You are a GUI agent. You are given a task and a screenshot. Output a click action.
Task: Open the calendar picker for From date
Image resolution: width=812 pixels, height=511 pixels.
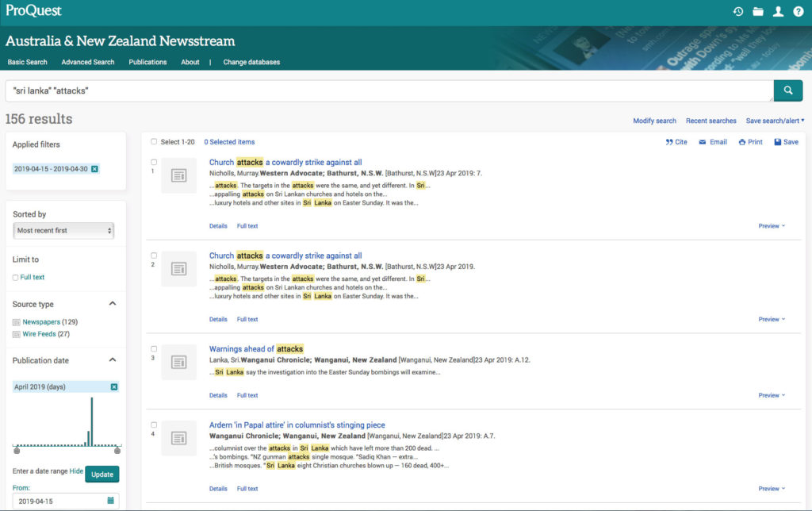click(110, 501)
